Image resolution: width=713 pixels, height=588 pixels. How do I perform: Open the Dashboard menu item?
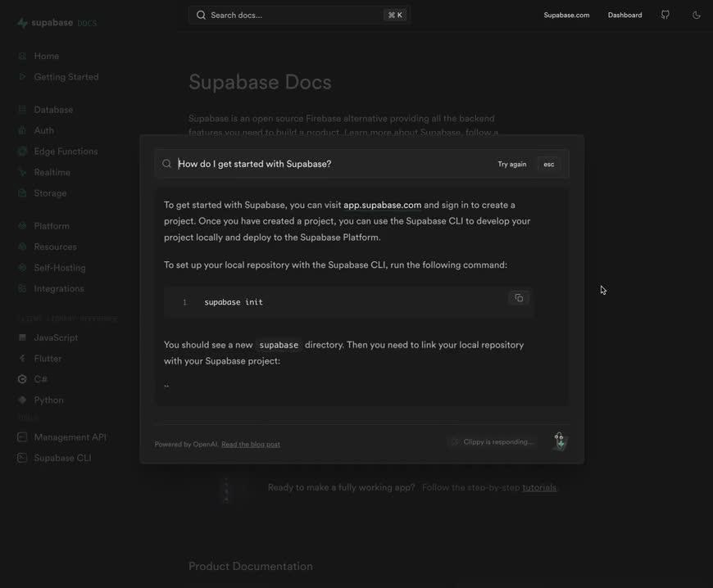coord(624,14)
